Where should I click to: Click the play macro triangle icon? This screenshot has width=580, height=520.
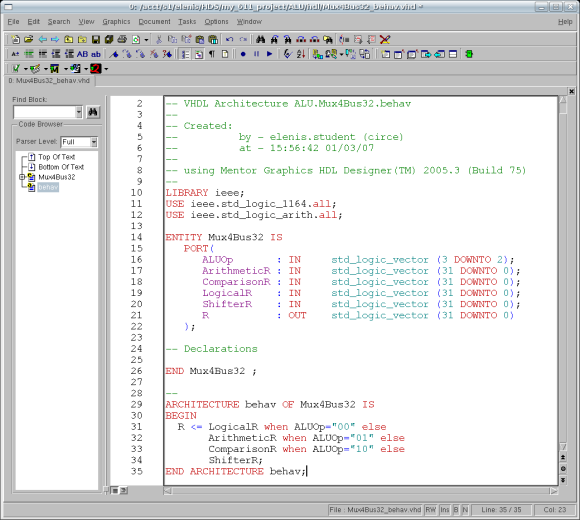pos(270,54)
